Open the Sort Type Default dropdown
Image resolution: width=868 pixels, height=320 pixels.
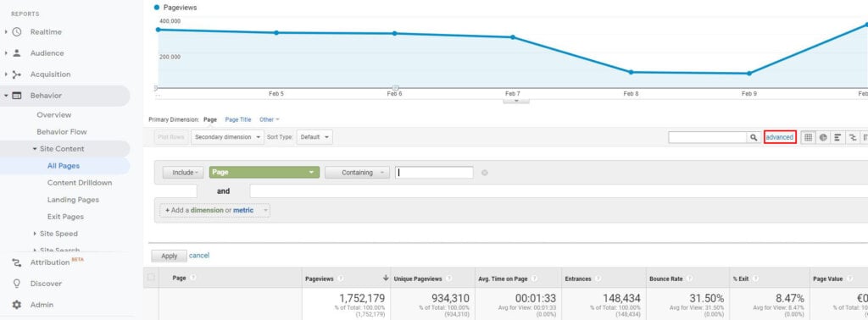click(314, 137)
